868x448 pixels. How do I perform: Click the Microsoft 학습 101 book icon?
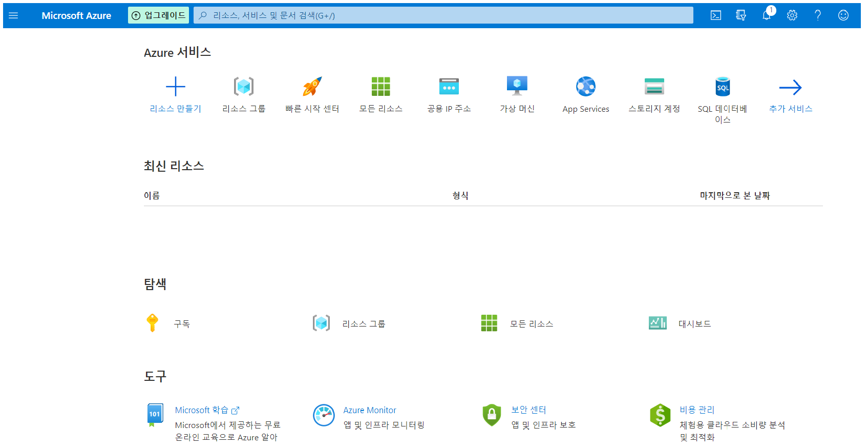click(155, 415)
